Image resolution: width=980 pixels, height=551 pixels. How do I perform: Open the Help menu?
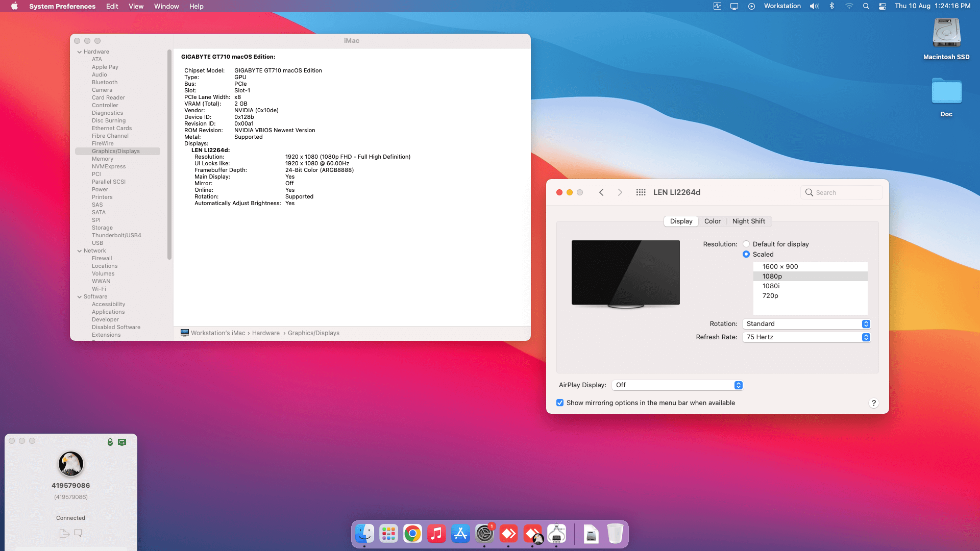[x=196, y=6]
